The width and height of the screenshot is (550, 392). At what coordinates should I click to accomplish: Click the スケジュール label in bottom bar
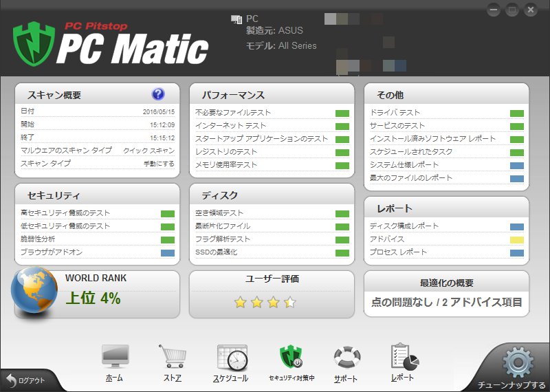pos(231,378)
